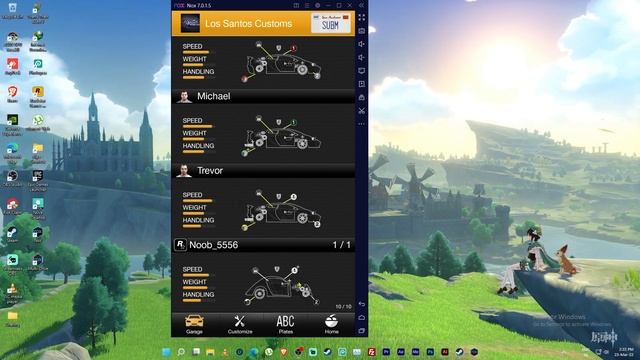The image size is (640, 360).
Task: Open the Customize tab
Action: point(240,324)
